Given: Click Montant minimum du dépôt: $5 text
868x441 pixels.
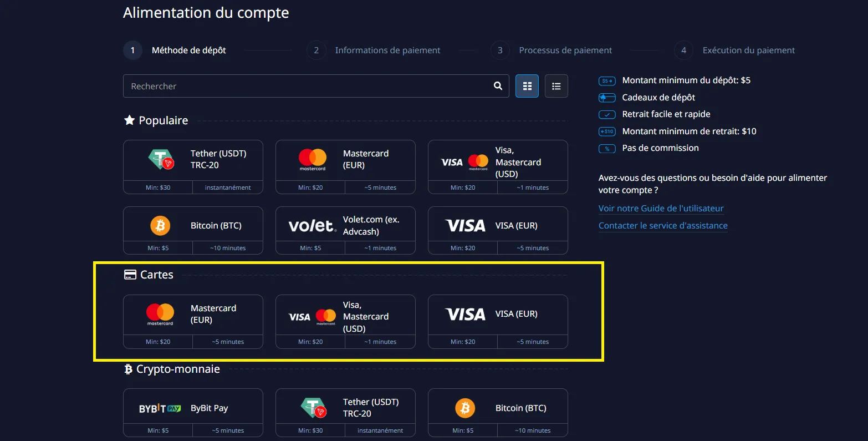Looking at the screenshot, I should tap(686, 80).
